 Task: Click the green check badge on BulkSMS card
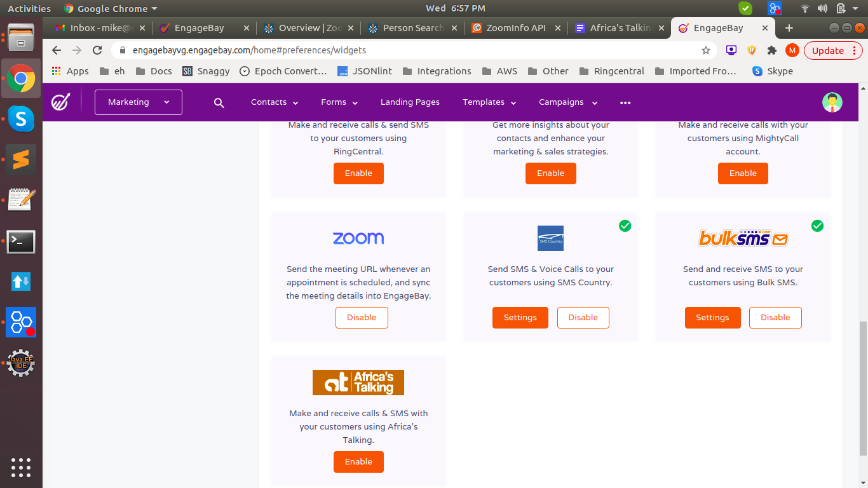click(817, 226)
